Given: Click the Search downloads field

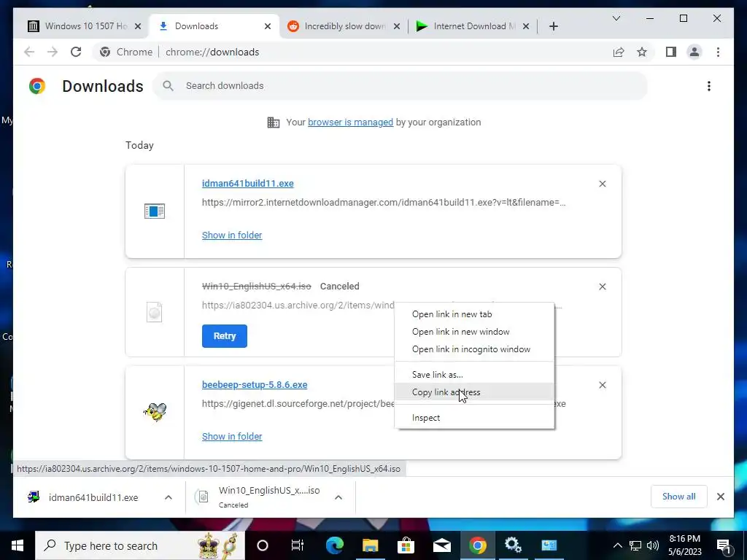Looking at the screenshot, I should pos(400,86).
